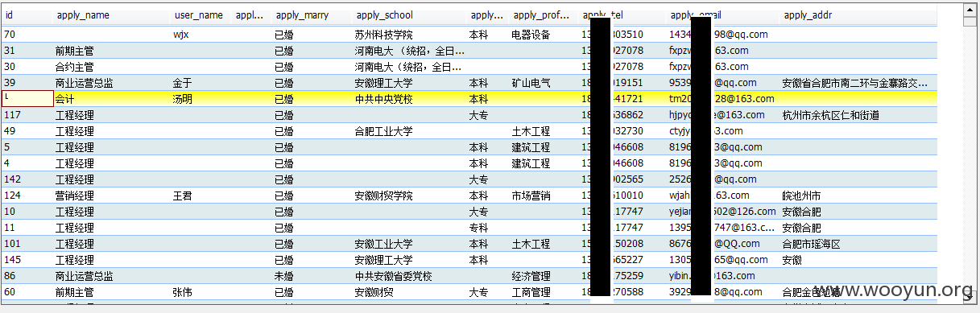Select the user_name cell '王君'
Screen dimensions: 980x313
coord(183,196)
